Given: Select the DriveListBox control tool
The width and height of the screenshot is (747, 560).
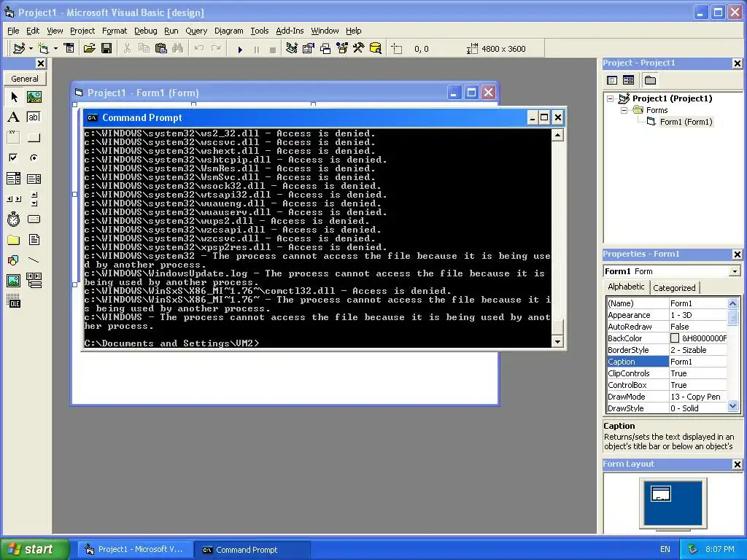Looking at the screenshot, I should (x=34, y=219).
